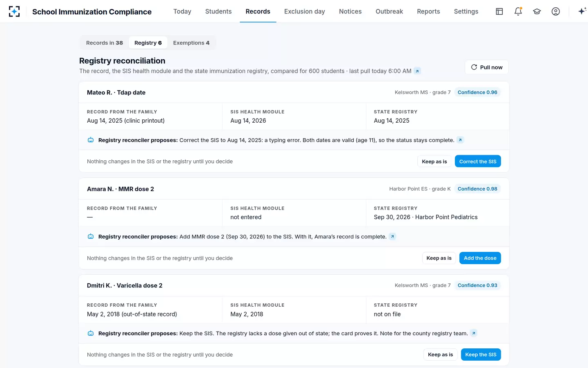Click SIS value Aug 14, 2026

point(248,121)
